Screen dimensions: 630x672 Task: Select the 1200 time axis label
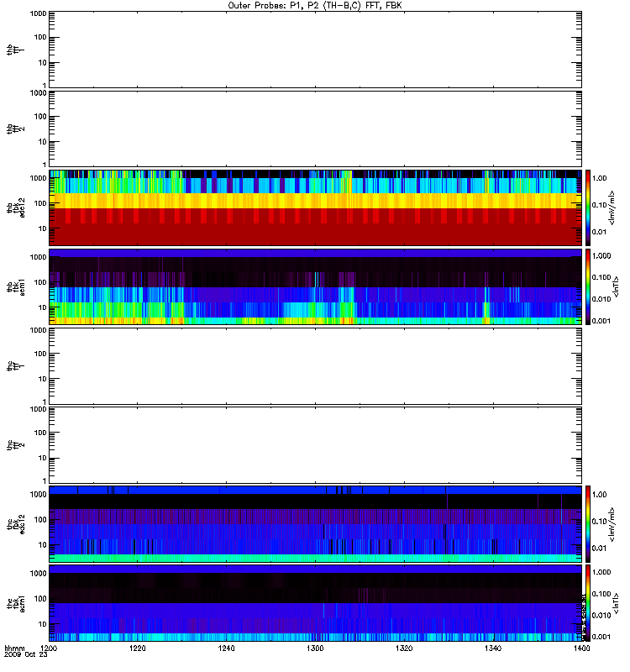tap(49, 648)
